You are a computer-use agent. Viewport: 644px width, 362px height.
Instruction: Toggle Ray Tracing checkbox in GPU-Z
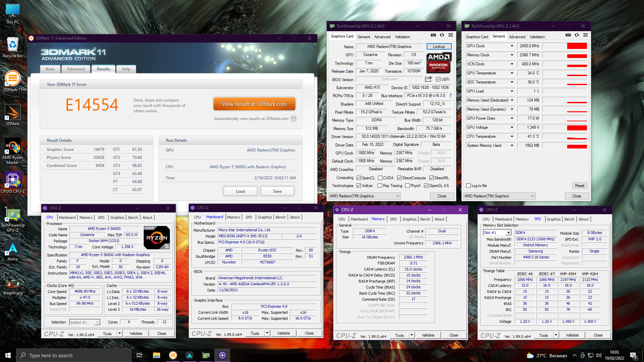click(380, 186)
